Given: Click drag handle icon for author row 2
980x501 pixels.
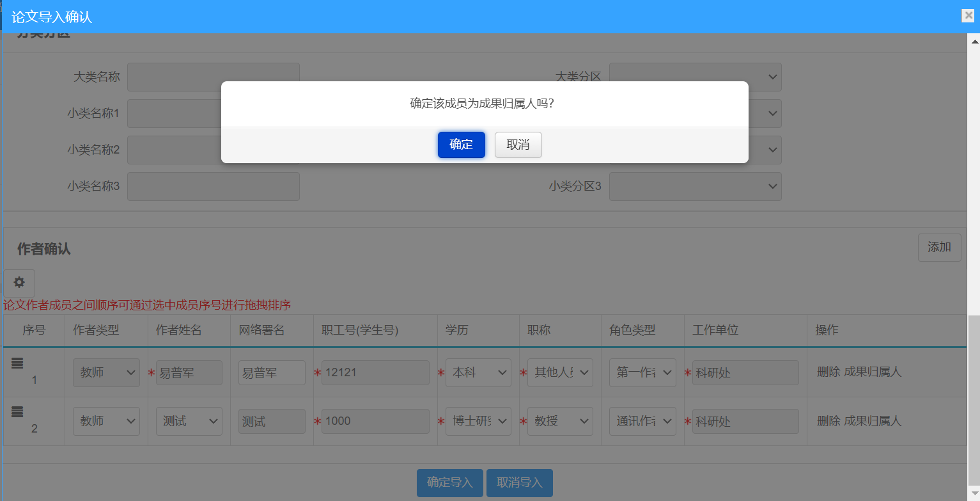Looking at the screenshot, I should pyautogui.click(x=17, y=412).
